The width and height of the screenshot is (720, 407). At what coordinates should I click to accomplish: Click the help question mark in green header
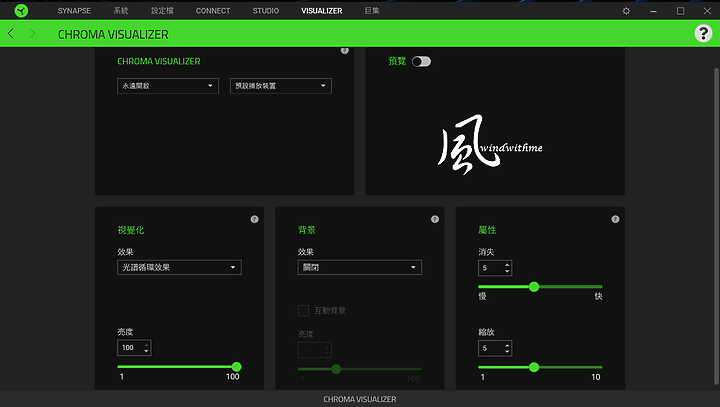[x=703, y=33]
